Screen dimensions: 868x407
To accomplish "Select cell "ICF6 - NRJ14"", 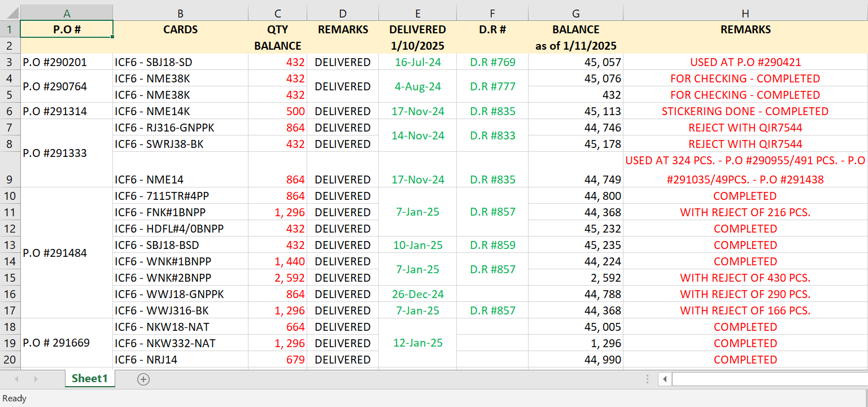I will (181, 360).
